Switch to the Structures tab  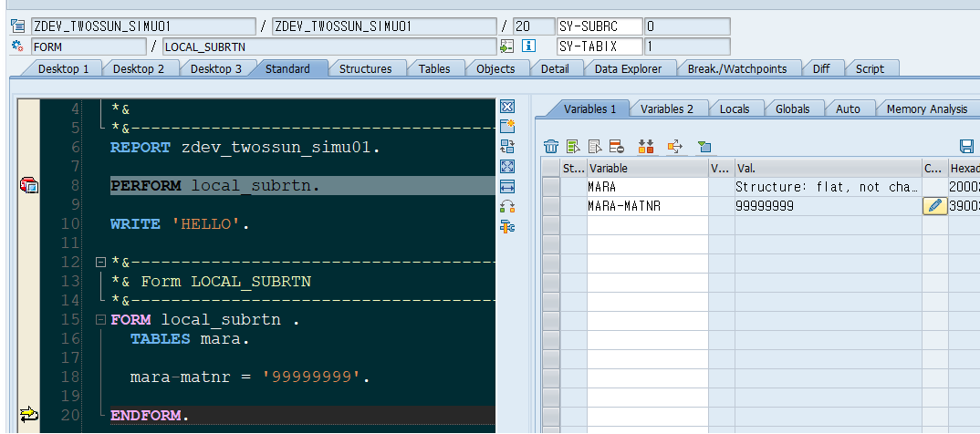pyautogui.click(x=366, y=68)
